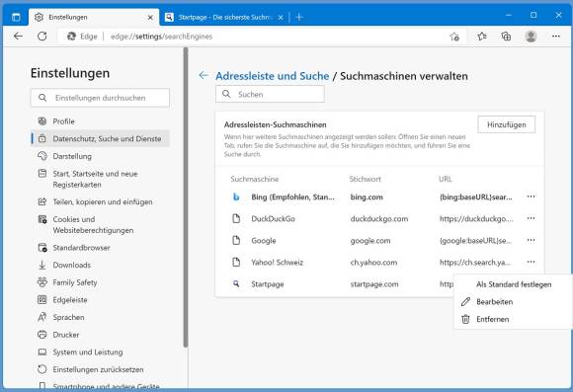
Task: Click the Stichwort column header
Action: tap(365, 179)
